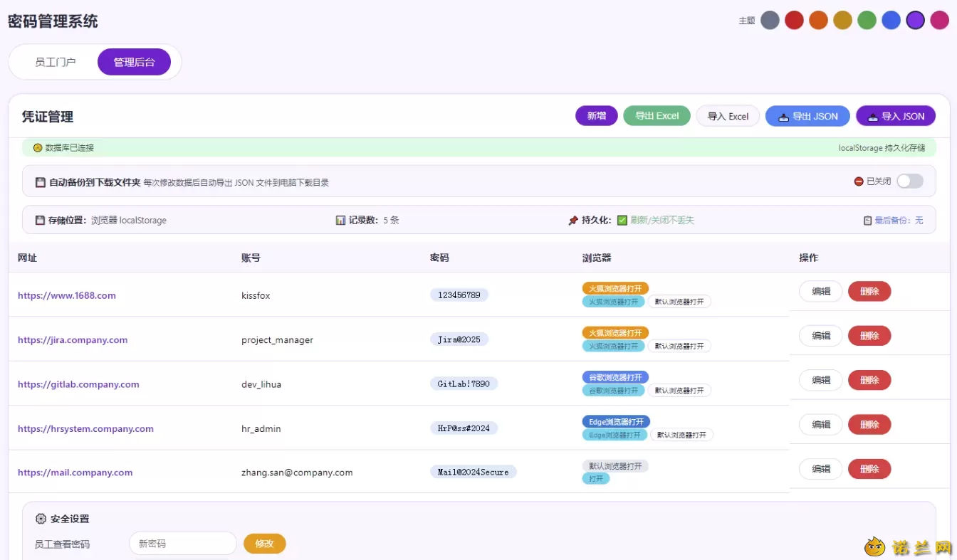Pick the gray theme color swatch
This screenshot has height=560, width=957.
pyautogui.click(x=770, y=20)
